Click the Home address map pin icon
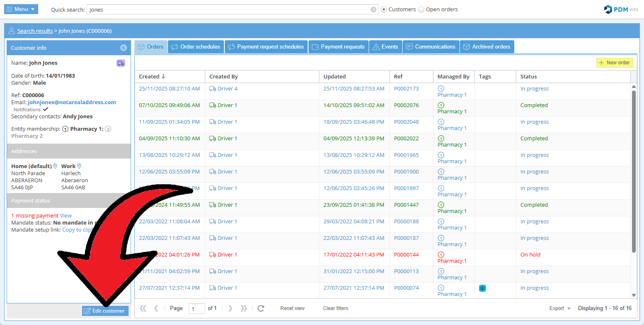This screenshot has height=325, width=644. (55, 166)
